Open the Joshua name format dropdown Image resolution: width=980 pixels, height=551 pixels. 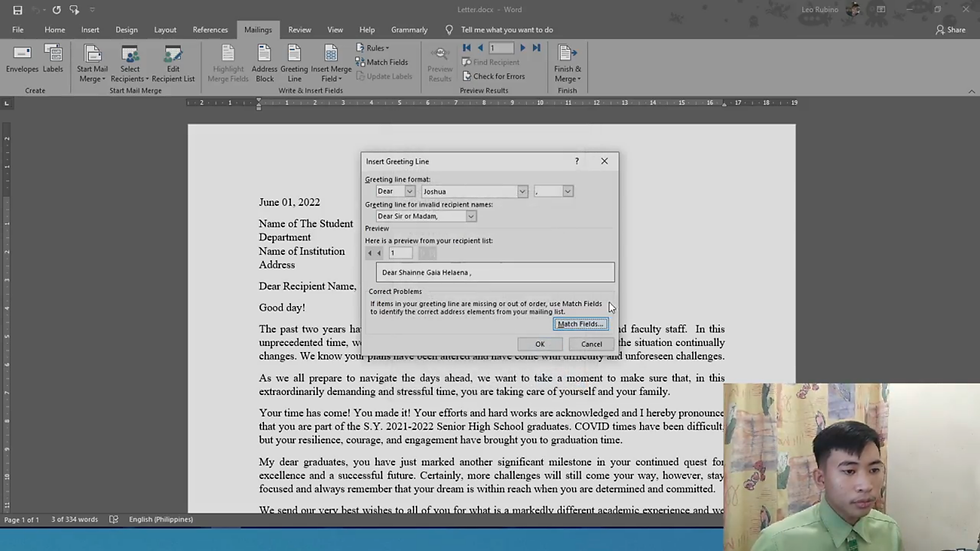[x=522, y=191]
